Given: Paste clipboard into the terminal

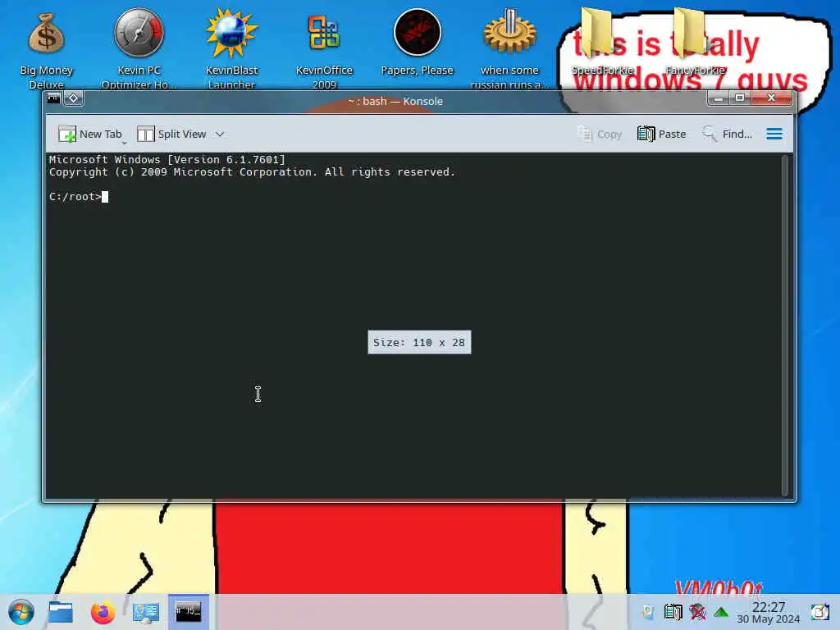Looking at the screenshot, I should 662,134.
